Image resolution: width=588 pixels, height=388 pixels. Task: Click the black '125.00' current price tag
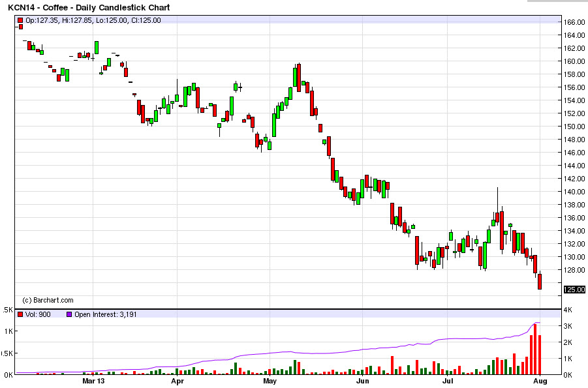click(x=574, y=290)
